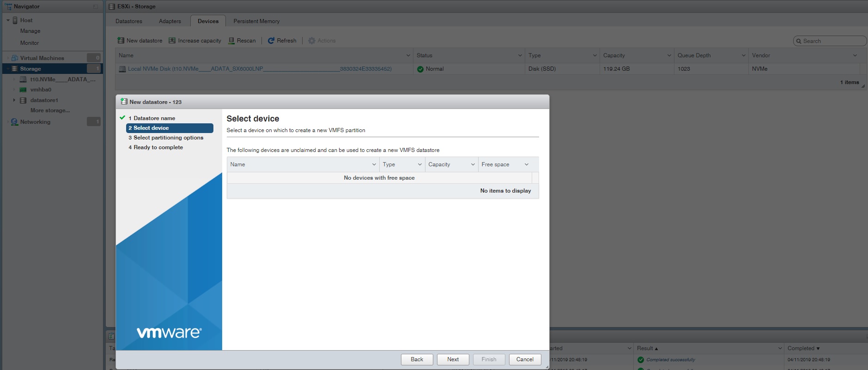
Task: Click the Disk (SSD) type cell
Action: (x=542, y=69)
